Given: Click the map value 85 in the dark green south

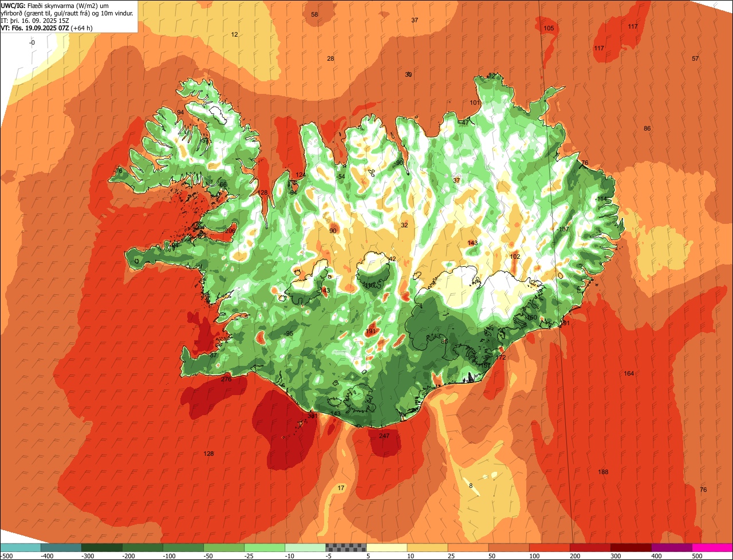Looking at the screenshot, I should (x=444, y=341).
